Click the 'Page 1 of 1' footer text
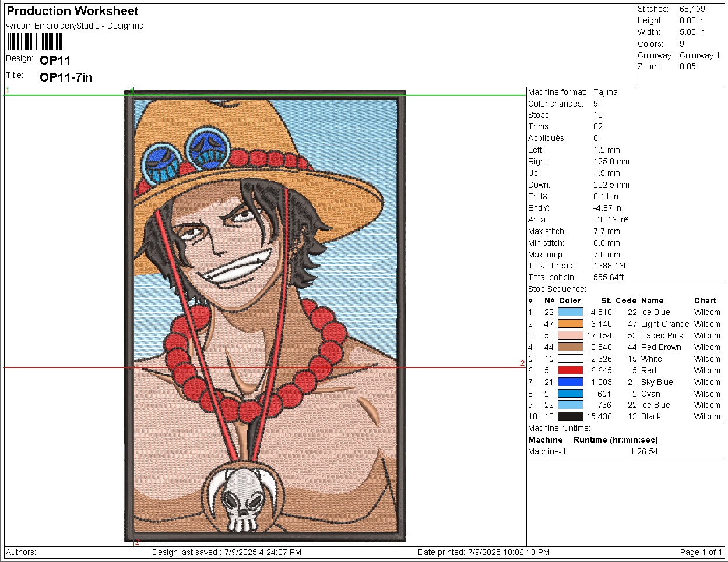 pyautogui.click(x=701, y=552)
